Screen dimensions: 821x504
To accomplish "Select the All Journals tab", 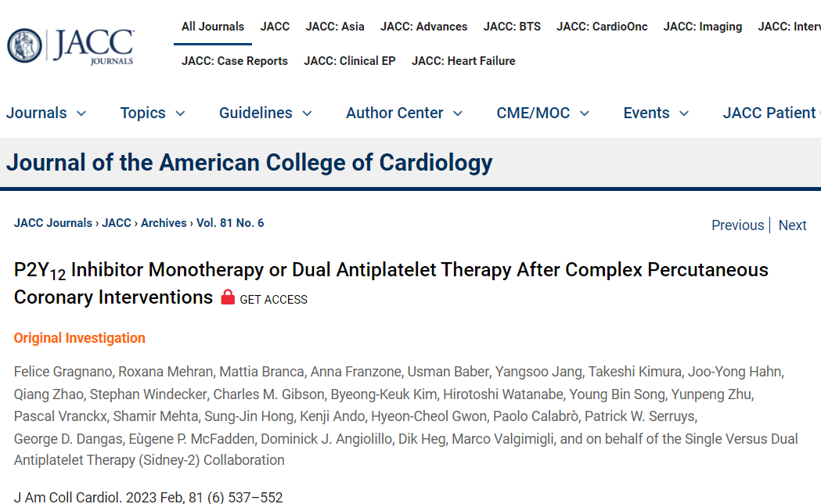I will [213, 27].
